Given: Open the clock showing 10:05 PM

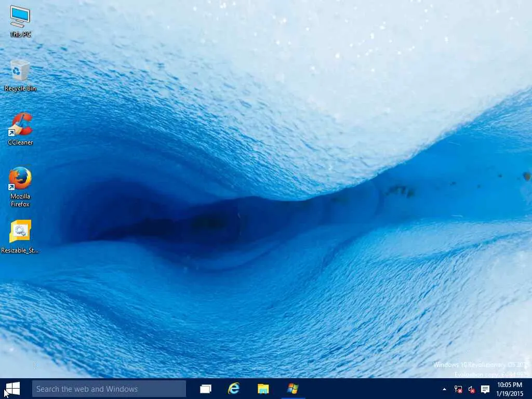Looking at the screenshot, I should [510, 389].
